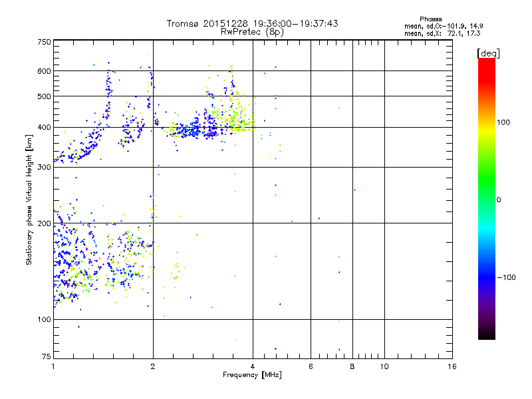The height and width of the screenshot is (399, 532).
Task: Click the y-axis tick label '200'
Action: click(44, 223)
